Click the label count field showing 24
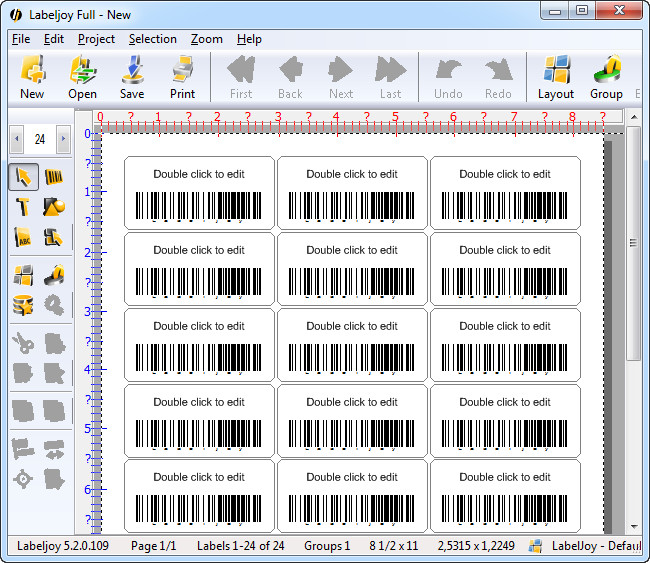The image size is (650, 563). click(40, 139)
